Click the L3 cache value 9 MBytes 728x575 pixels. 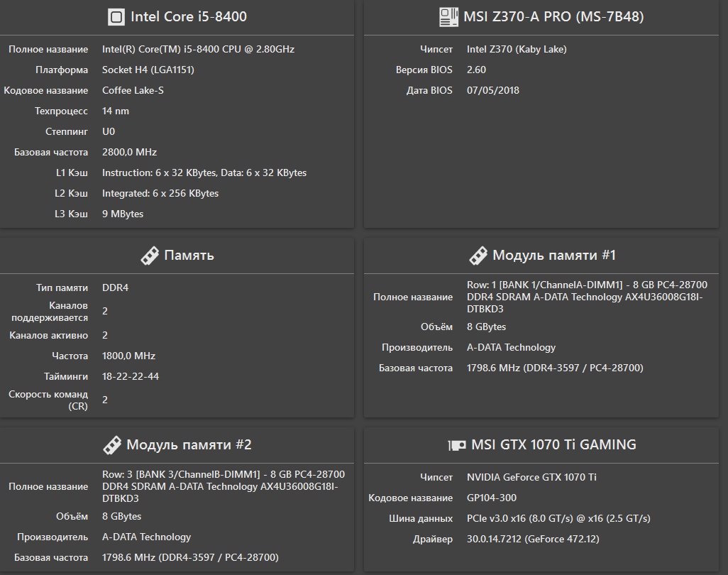(x=123, y=214)
